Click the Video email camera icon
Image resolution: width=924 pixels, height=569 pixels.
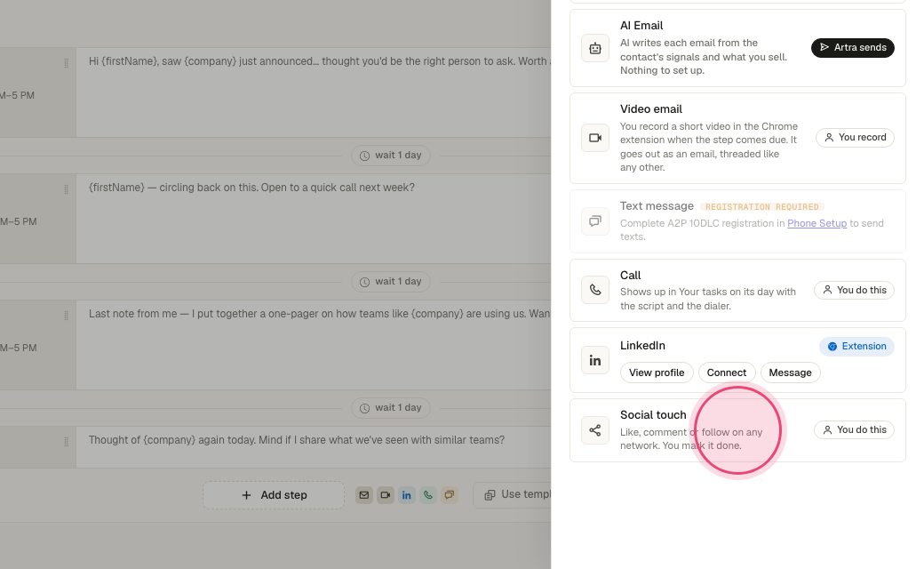[595, 138]
